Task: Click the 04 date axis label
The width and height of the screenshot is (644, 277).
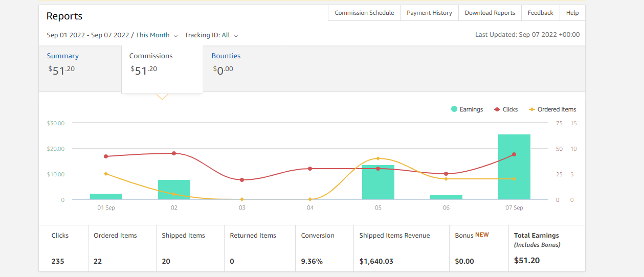Action: [310, 208]
